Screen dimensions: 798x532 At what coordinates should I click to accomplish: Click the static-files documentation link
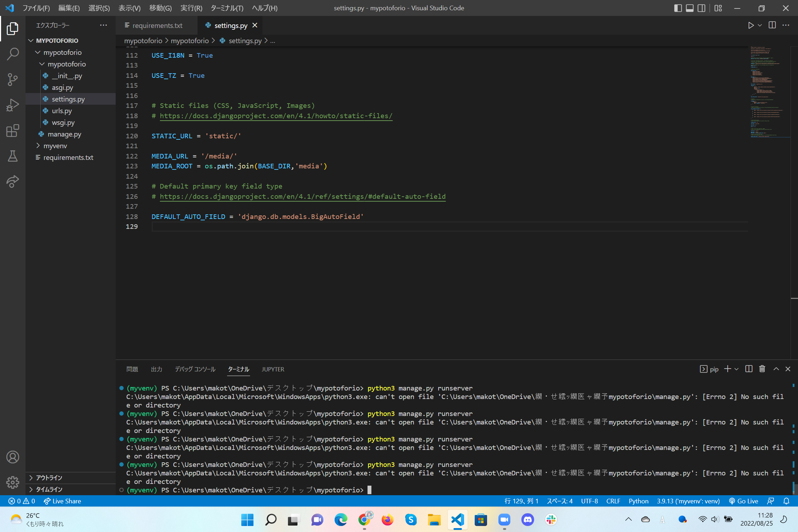tap(276, 116)
